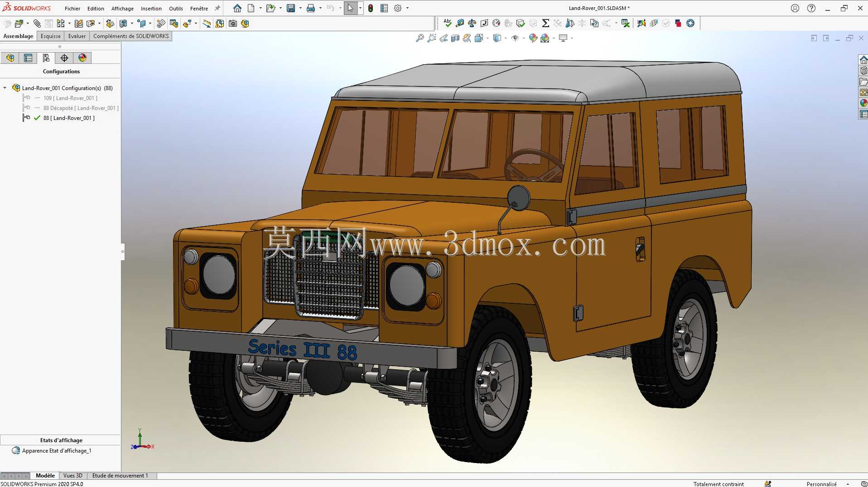Click Zoom to Fit magnifier
Image resolution: width=868 pixels, height=487 pixels.
point(420,38)
